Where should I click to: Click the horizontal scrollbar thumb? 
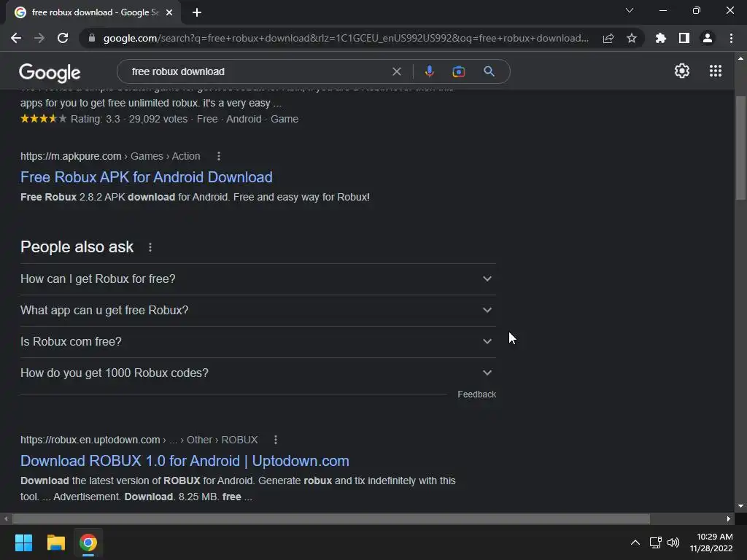[x=331, y=518]
